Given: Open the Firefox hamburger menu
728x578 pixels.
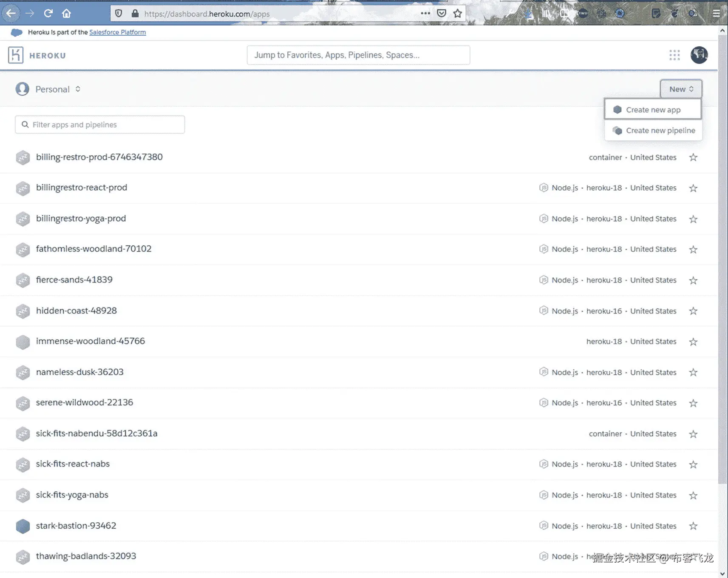Looking at the screenshot, I should pyautogui.click(x=717, y=13).
